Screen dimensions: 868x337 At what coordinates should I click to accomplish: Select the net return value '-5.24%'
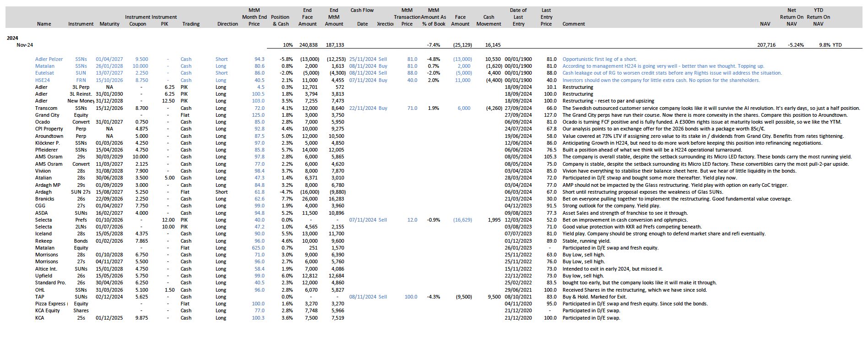[795, 45]
